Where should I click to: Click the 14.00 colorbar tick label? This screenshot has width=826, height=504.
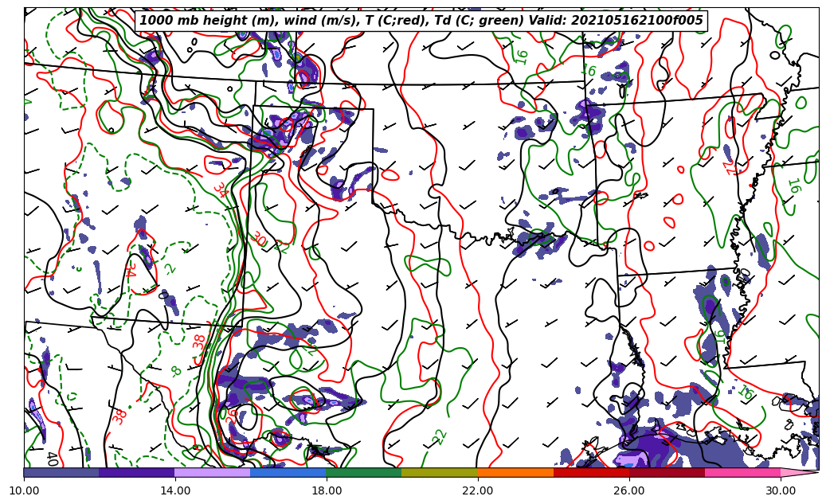point(175,490)
